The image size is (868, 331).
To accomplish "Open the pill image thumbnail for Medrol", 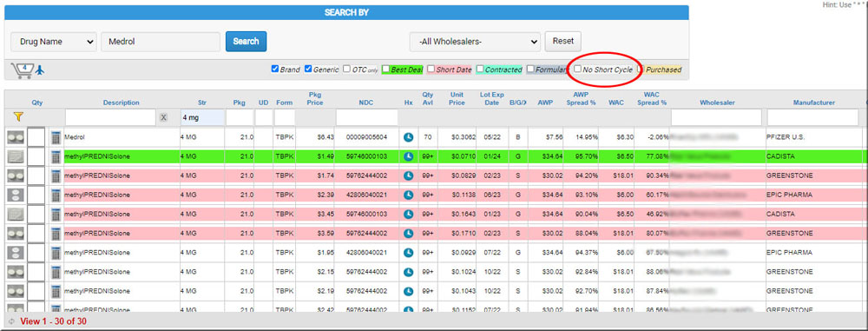I will pyautogui.click(x=16, y=137).
